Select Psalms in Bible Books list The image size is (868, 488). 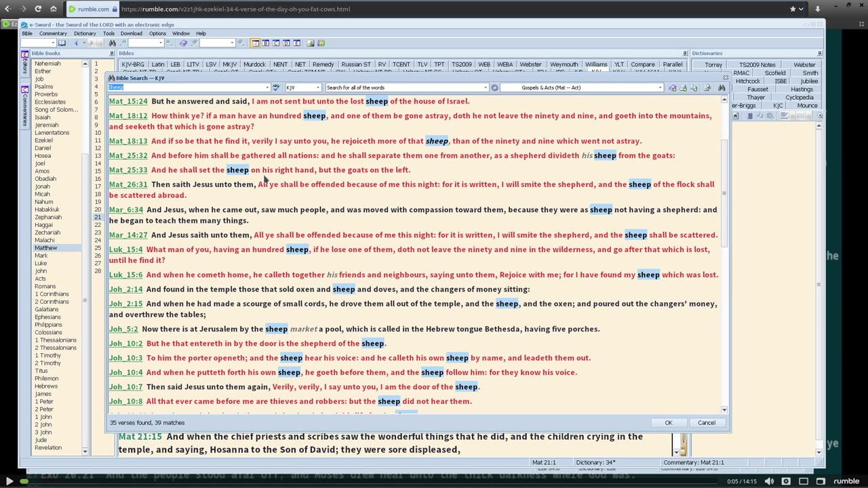point(44,87)
